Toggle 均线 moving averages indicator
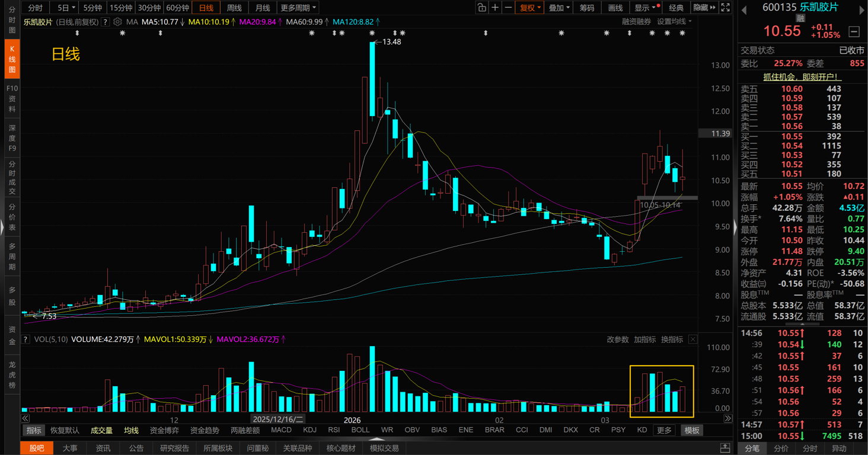This screenshot has height=455, width=868. point(131,430)
